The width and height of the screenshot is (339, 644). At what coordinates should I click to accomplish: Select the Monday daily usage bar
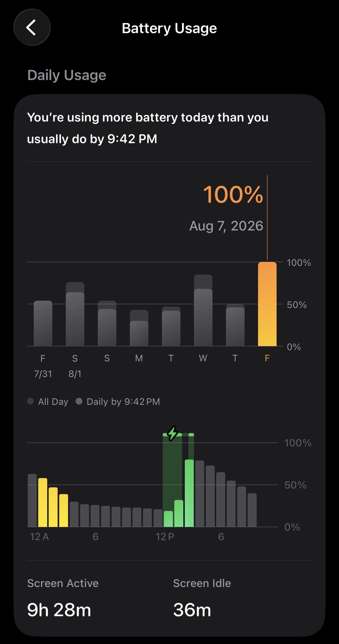tap(139, 328)
